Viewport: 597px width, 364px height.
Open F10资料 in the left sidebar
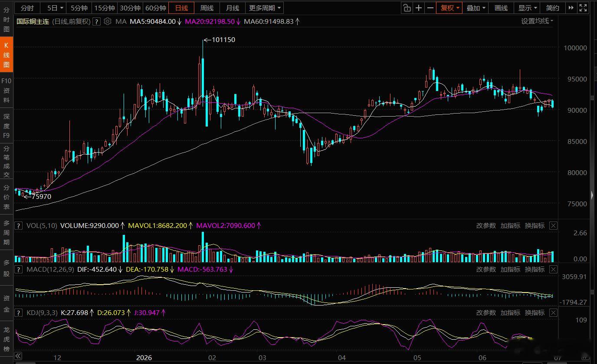pyautogui.click(x=7, y=90)
